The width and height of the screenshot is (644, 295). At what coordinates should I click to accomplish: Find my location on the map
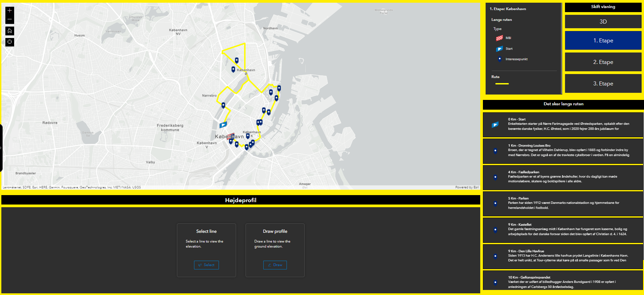point(10,42)
